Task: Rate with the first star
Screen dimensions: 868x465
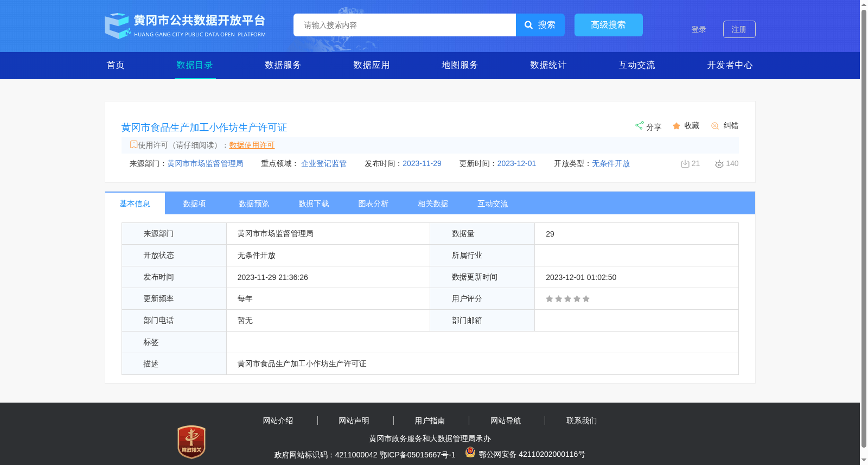Action: (x=550, y=299)
